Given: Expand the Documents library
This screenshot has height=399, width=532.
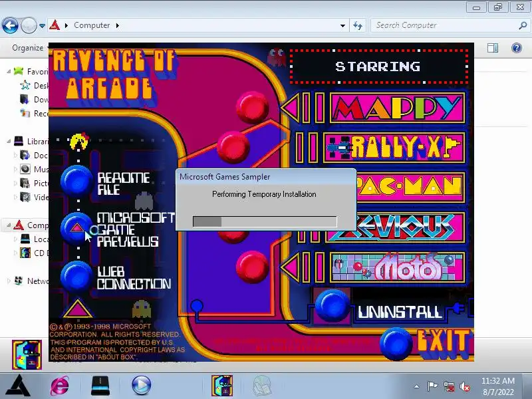Looking at the screenshot, I should coord(15,156).
